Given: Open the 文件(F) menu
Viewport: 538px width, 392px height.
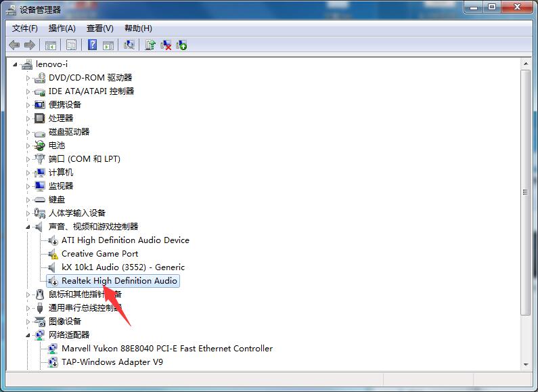Looking at the screenshot, I should point(25,28).
